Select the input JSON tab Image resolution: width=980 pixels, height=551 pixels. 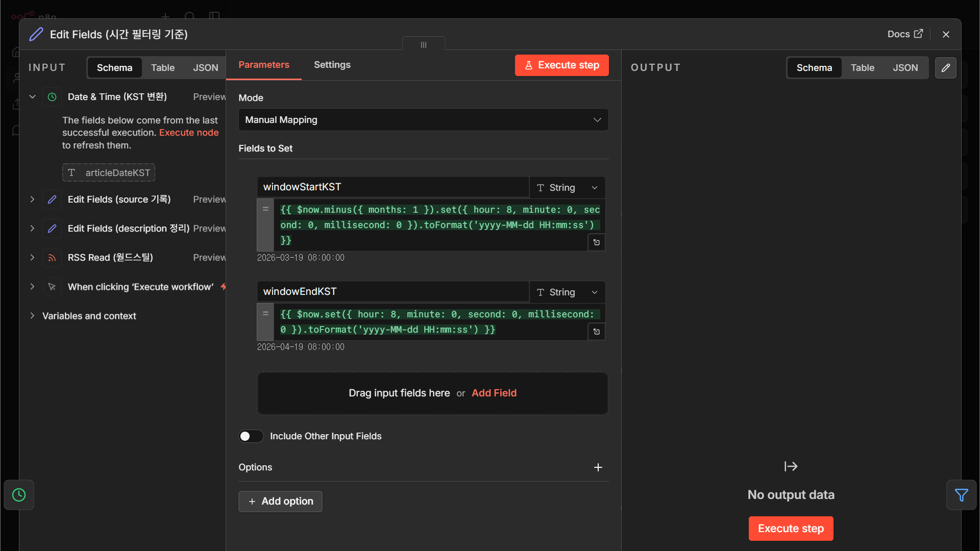(206, 68)
